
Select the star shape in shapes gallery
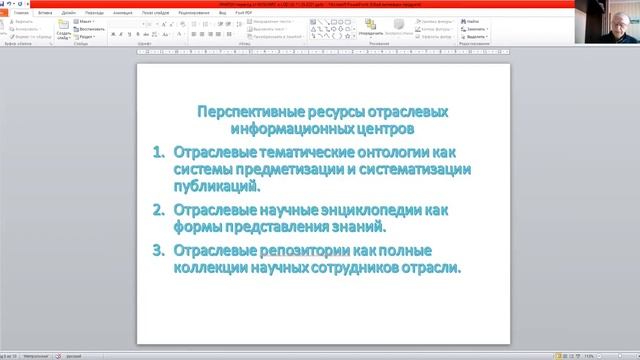[x=347, y=36]
